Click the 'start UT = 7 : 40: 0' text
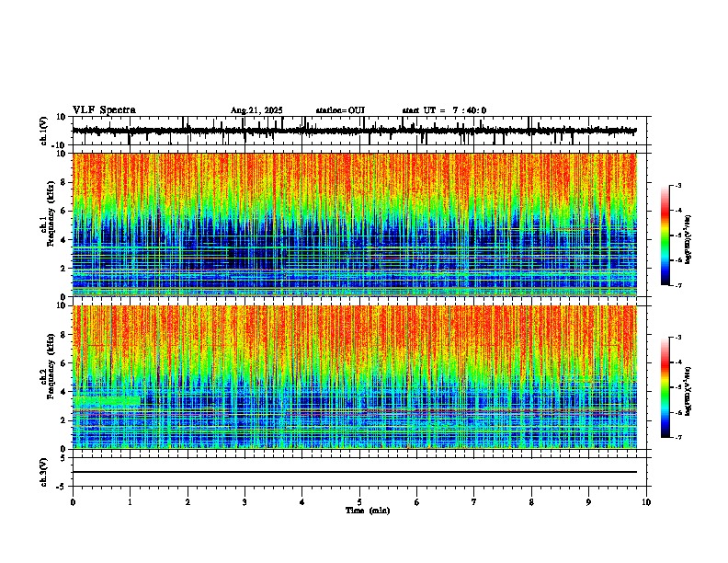This screenshot has width=728, height=563. [x=444, y=110]
